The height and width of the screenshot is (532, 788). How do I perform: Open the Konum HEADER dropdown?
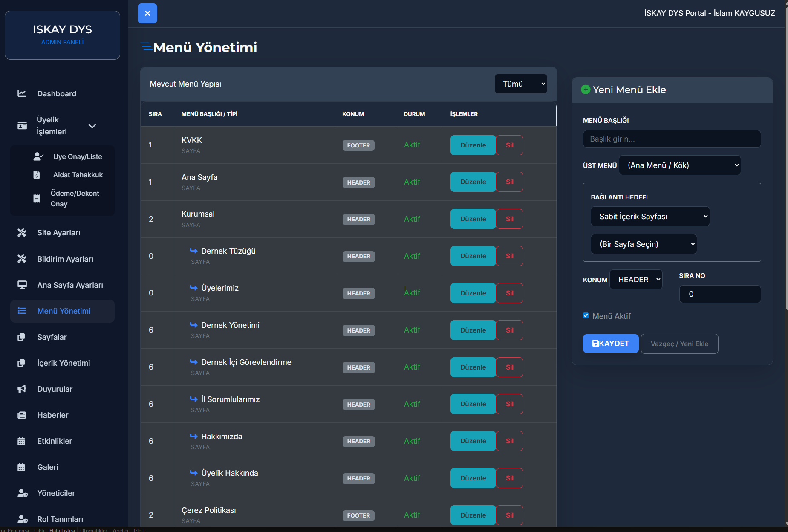[636, 280]
